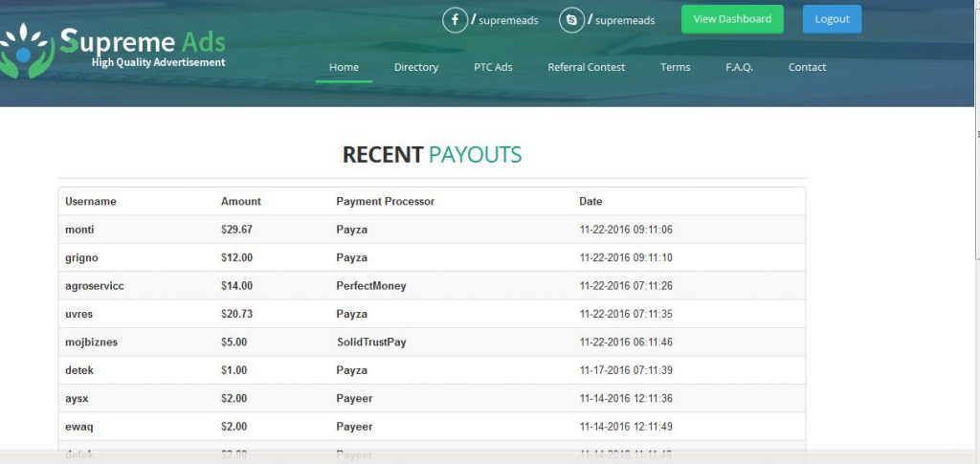
Task: Click the Skype supremeads link text
Action: point(625,20)
